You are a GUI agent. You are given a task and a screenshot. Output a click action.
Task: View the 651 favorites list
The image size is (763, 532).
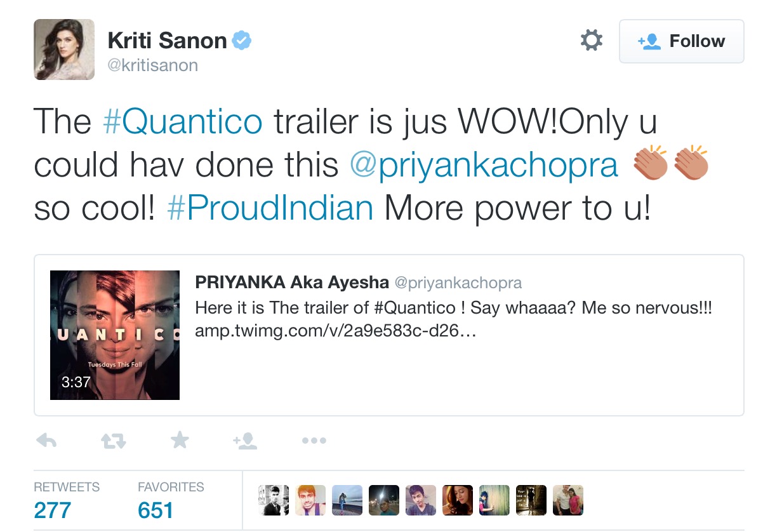point(156,510)
